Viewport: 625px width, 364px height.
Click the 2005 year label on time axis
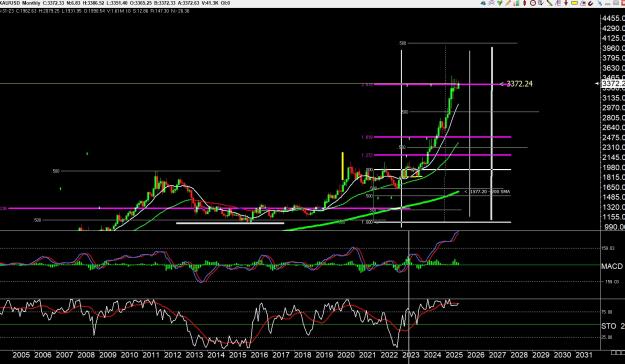click(21, 355)
